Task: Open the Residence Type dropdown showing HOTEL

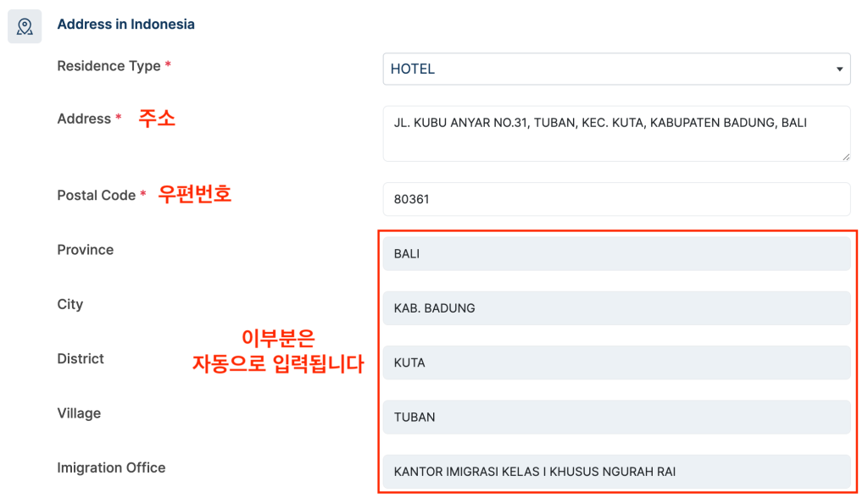Action: [x=616, y=69]
